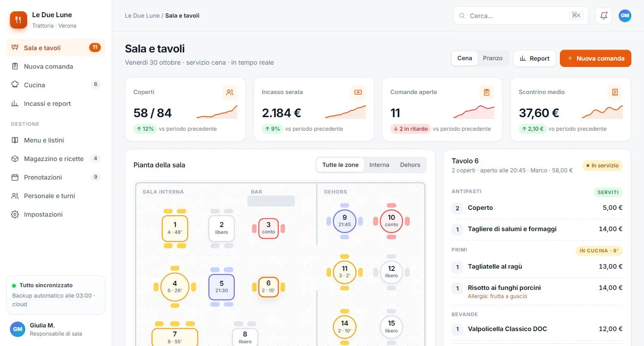This screenshot has height=346, width=644.
Task: Click the Giulia M. avatar in sidebar
Action: [18, 329]
